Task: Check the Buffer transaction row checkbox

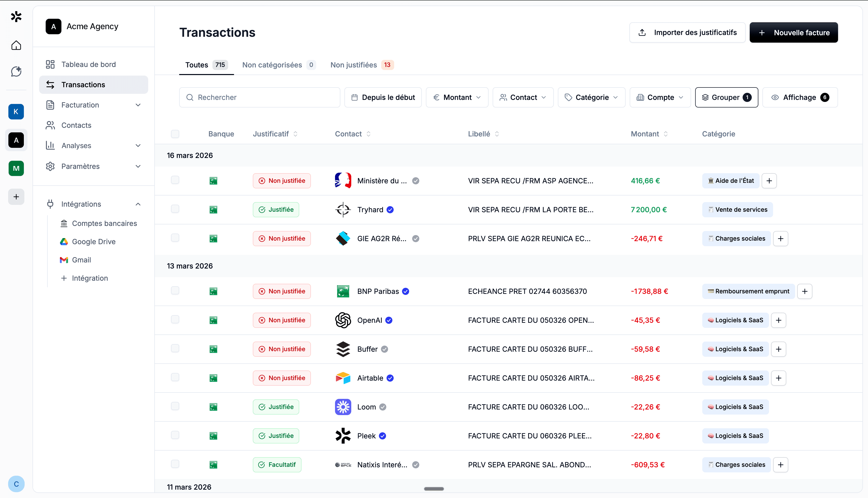Action: (175, 349)
